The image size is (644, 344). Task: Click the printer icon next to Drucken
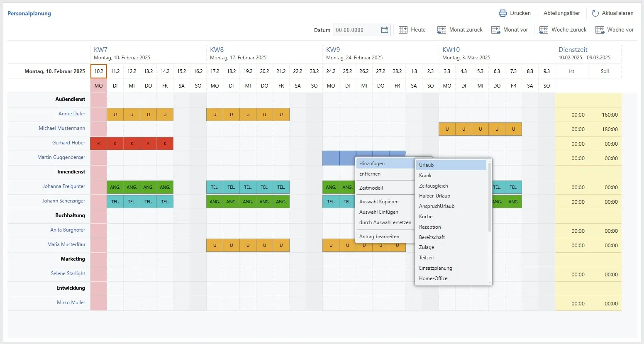[x=503, y=13]
